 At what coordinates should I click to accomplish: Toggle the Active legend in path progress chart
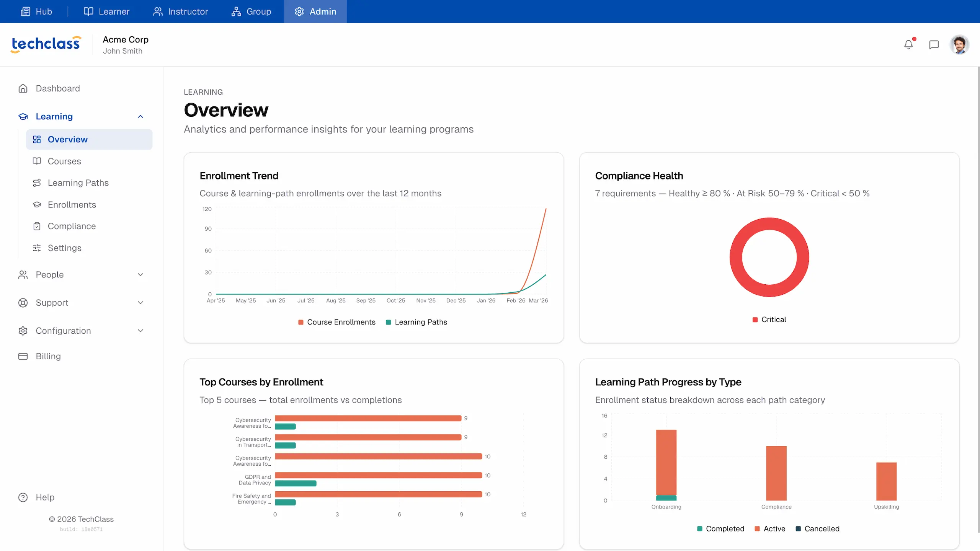click(x=770, y=528)
